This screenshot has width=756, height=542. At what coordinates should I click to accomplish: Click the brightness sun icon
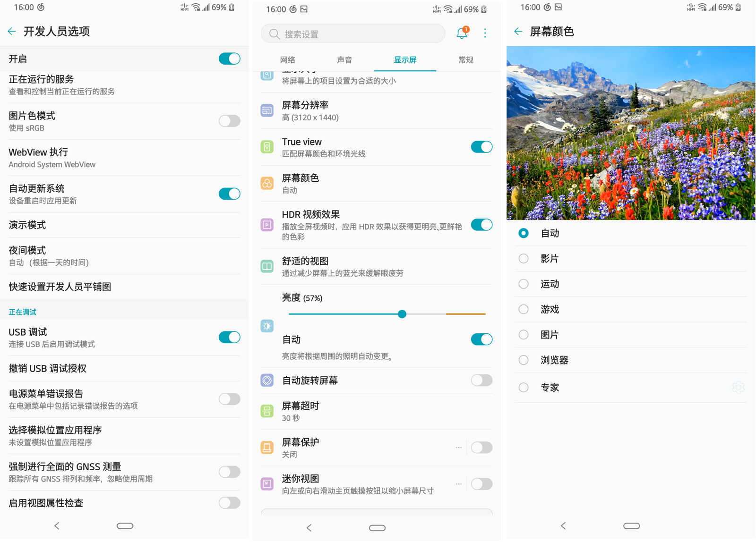click(267, 326)
